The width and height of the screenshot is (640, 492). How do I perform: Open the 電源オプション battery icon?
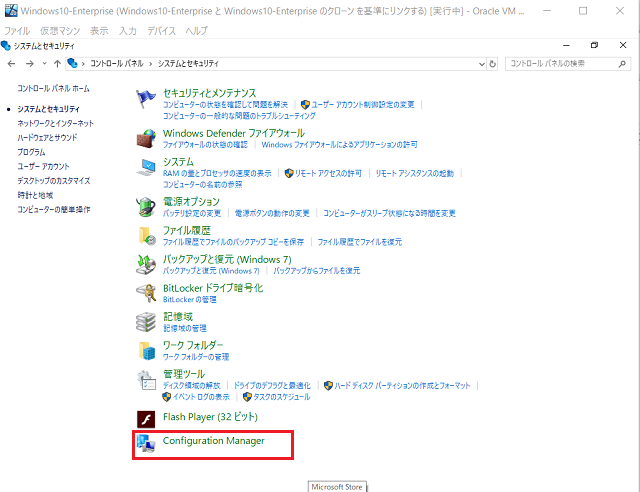pyautogui.click(x=146, y=207)
